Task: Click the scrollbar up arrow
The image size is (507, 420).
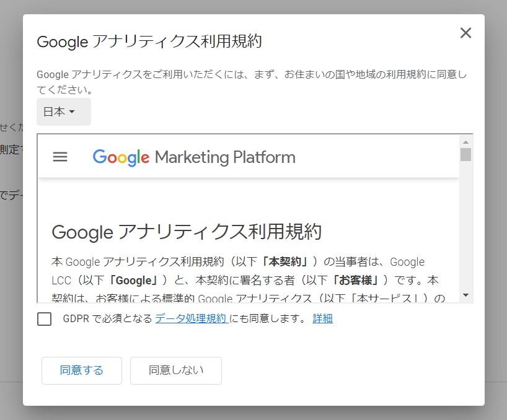Action: (465, 141)
